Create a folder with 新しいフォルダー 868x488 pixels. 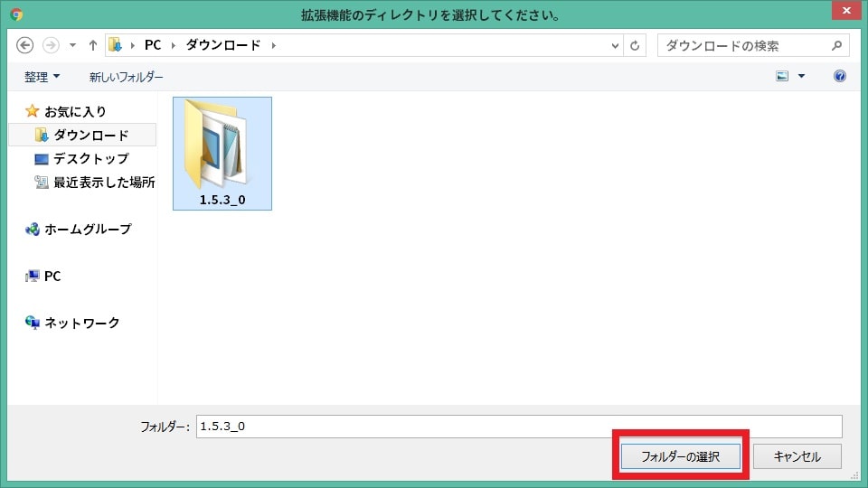[127, 77]
